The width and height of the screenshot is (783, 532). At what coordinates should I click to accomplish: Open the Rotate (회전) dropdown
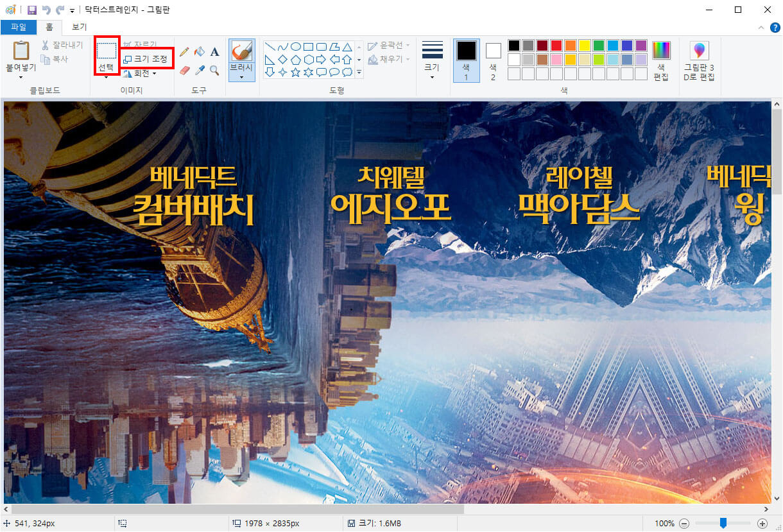click(x=140, y=73)
